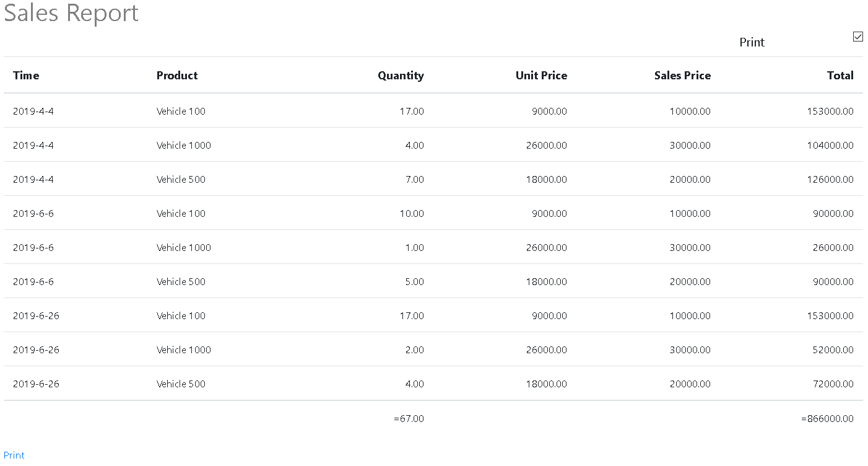Select the 2019-6-6 Vehicle 100 product cell
This screenshot has height=466, width=868.
[181, 213]
